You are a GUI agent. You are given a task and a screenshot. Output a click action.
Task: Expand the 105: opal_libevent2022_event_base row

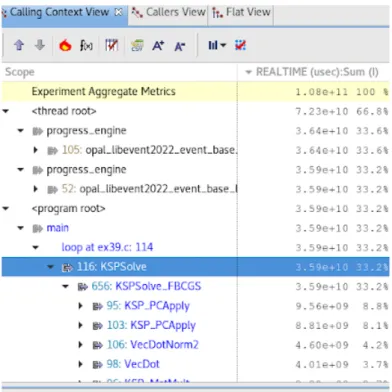click(x=36, y=150)
